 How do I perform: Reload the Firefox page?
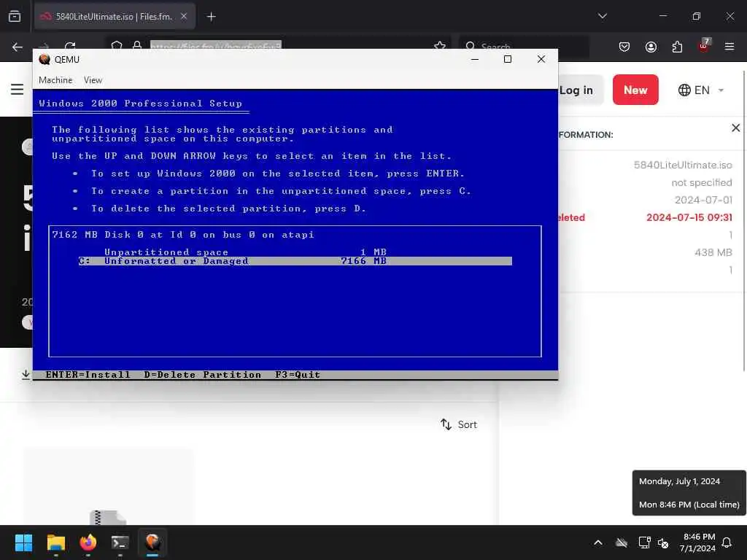(x=70, y=46)
